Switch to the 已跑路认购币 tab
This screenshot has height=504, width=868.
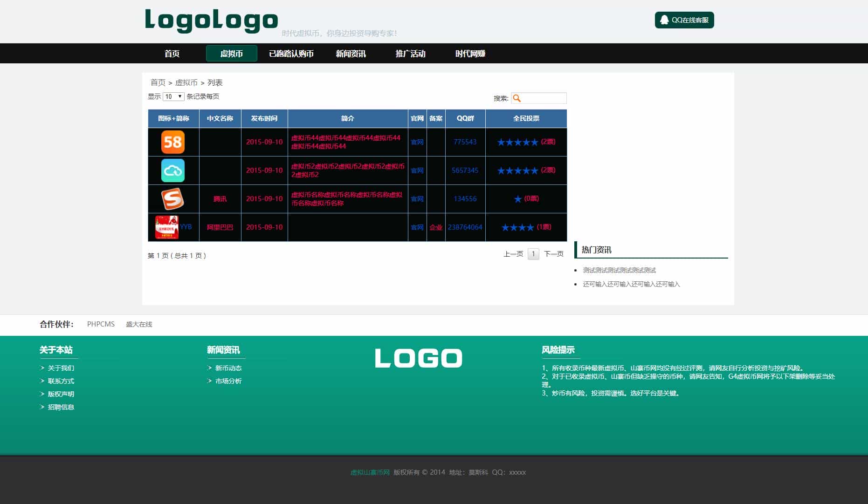coord(291,53)
